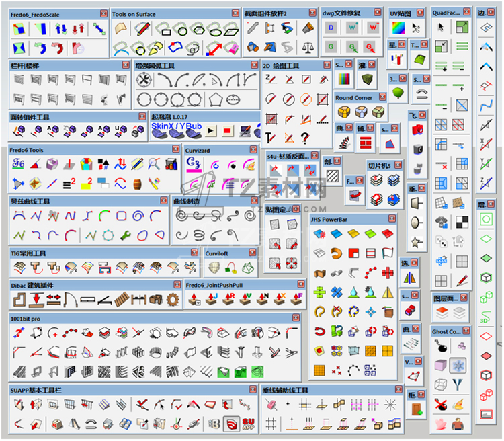Click the gray layers icon in 图层面 toolbar
Viewport: 504px width, 441px height.
(459, 312)
